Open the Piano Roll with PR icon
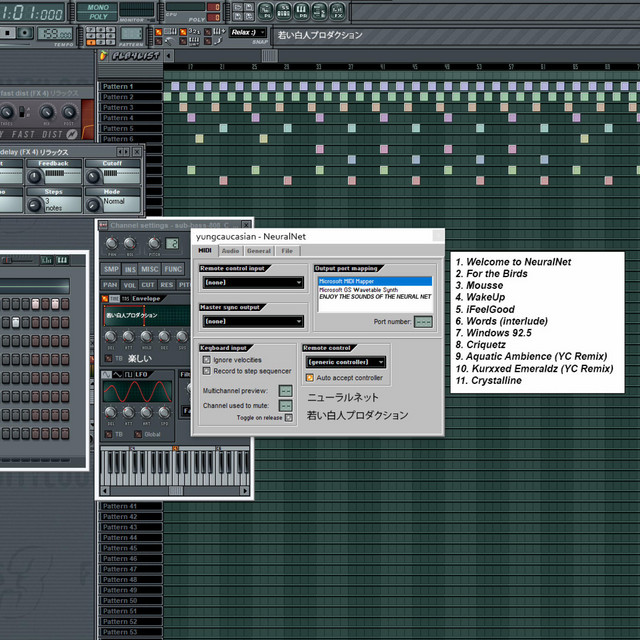Viewport: 640px width, 640px height. (301, 11)
